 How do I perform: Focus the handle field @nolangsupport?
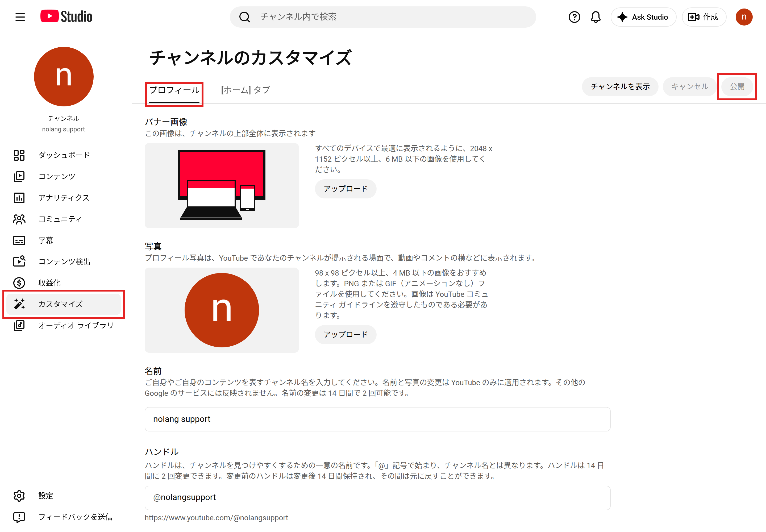[x=377, y=498]
